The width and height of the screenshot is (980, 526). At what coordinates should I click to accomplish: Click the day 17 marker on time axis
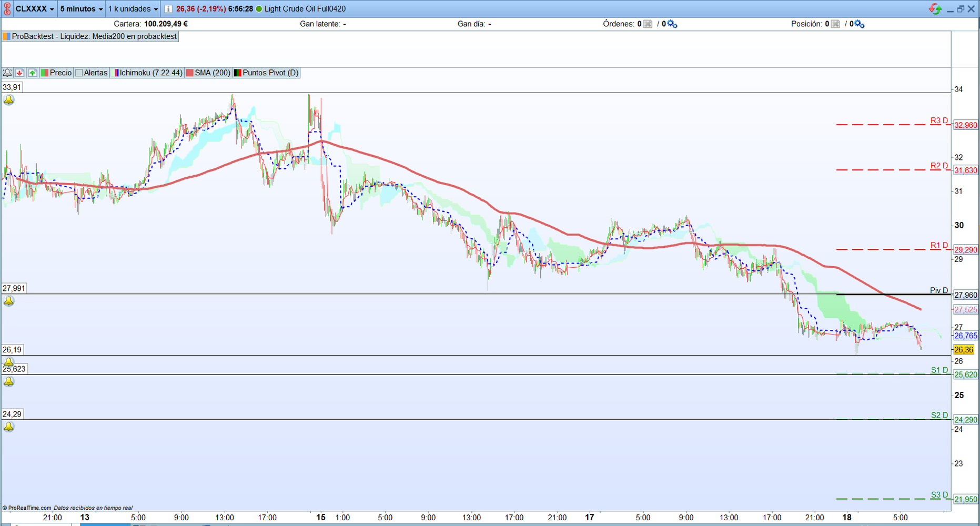pos(590,517)
